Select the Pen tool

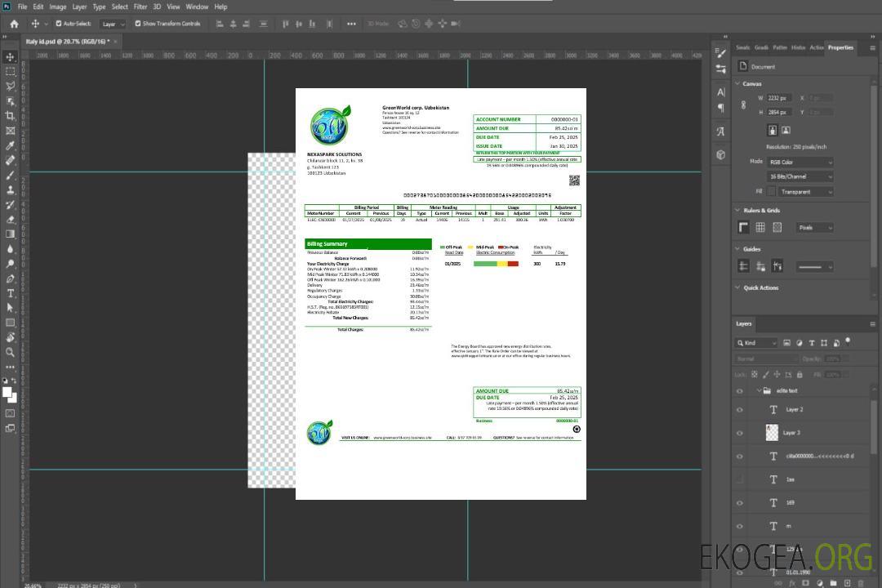[x=10, y=278]
